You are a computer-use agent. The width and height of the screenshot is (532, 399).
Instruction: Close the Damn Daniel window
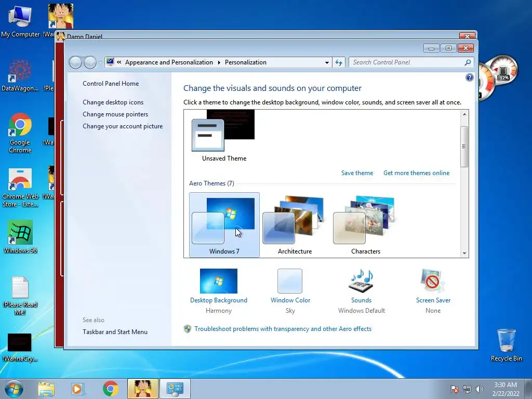pyautogui.click(x=467, y=36)
